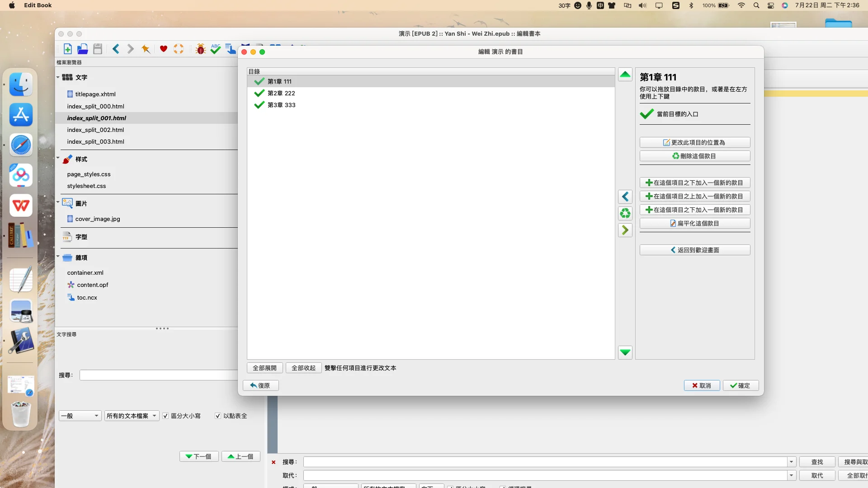
Task: Collapse the 文字 file group
Action: pyautogui.click(x=58, y=77)
